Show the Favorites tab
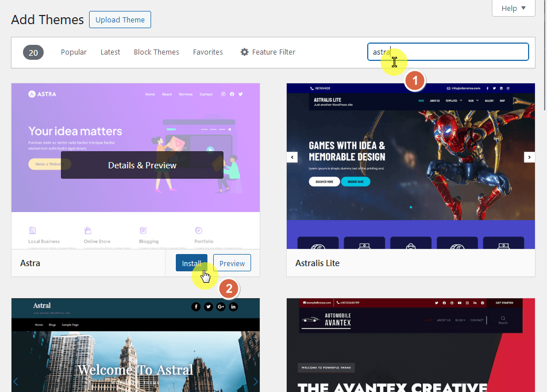This screenshot has height=392, width=547. pyautogui.click(x=208, y=52)
